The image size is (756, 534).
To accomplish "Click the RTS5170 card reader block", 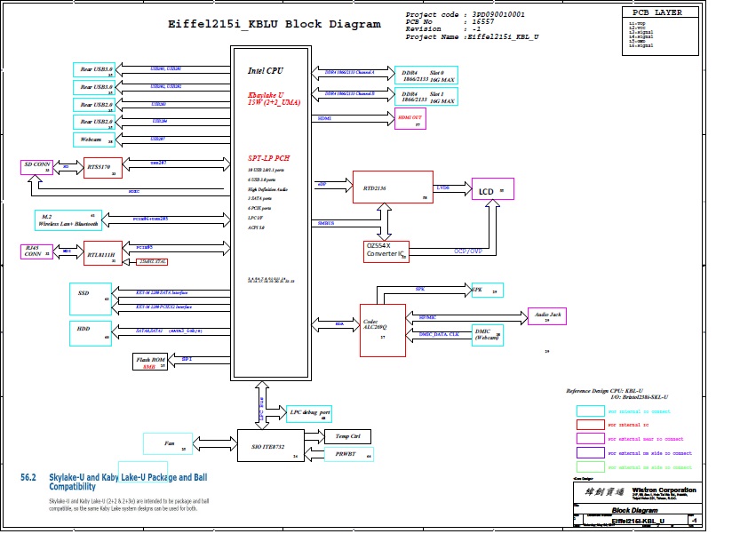I will pyautogui.click(x=103, y=167).
